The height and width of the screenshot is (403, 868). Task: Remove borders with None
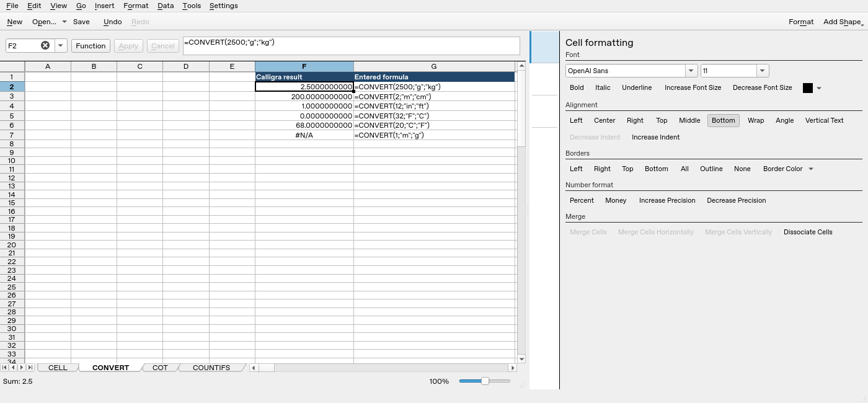(742, 169)
